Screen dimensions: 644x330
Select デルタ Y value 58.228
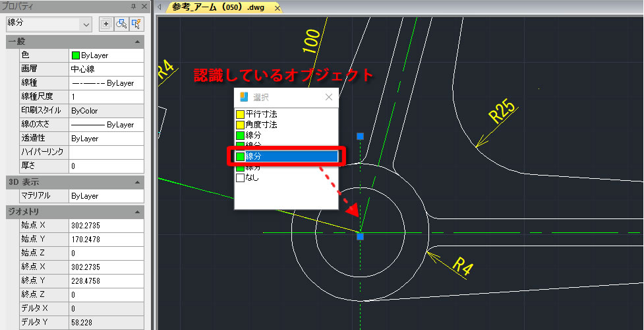pyautogui.click(x=106, y=322)
